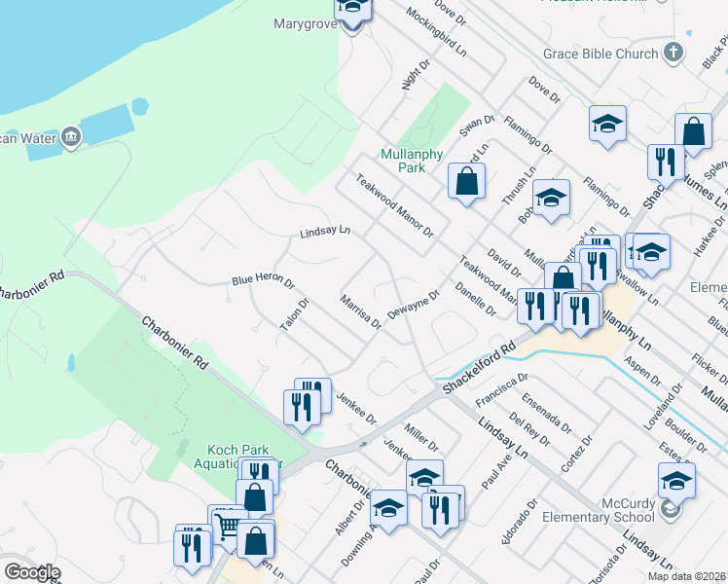Image resolution: width=728 pixels, height=584 pixels.
Task: Select the Del Rey Dr street label
Action: point(529,429)
